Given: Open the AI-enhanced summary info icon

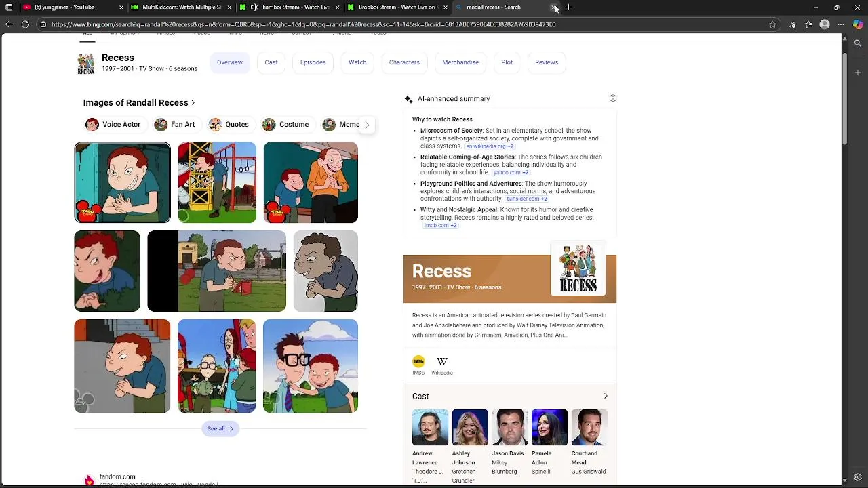Looking at the screenshot, I should 613,98.
